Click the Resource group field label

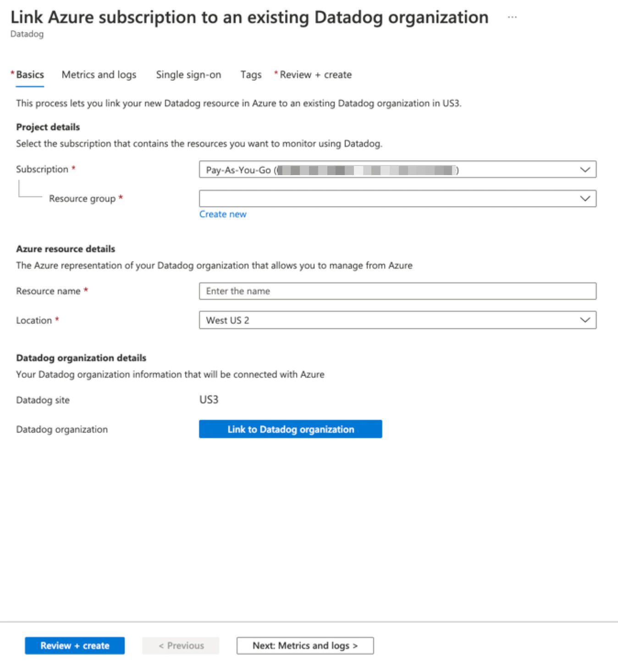click(x=83, y=198)
